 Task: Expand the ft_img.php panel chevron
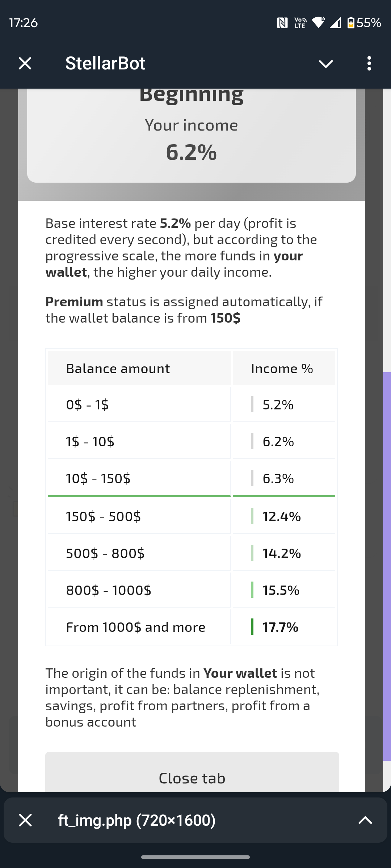coord(365,820)
